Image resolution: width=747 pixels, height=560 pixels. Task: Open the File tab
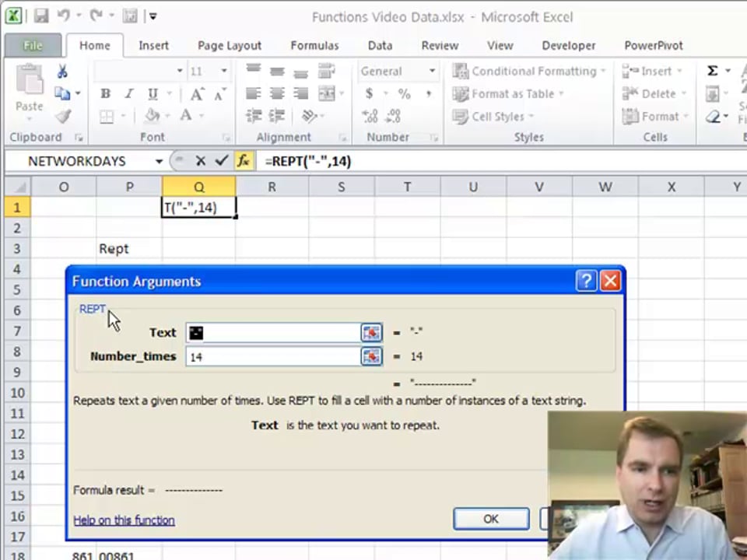[x=33, y=46]
